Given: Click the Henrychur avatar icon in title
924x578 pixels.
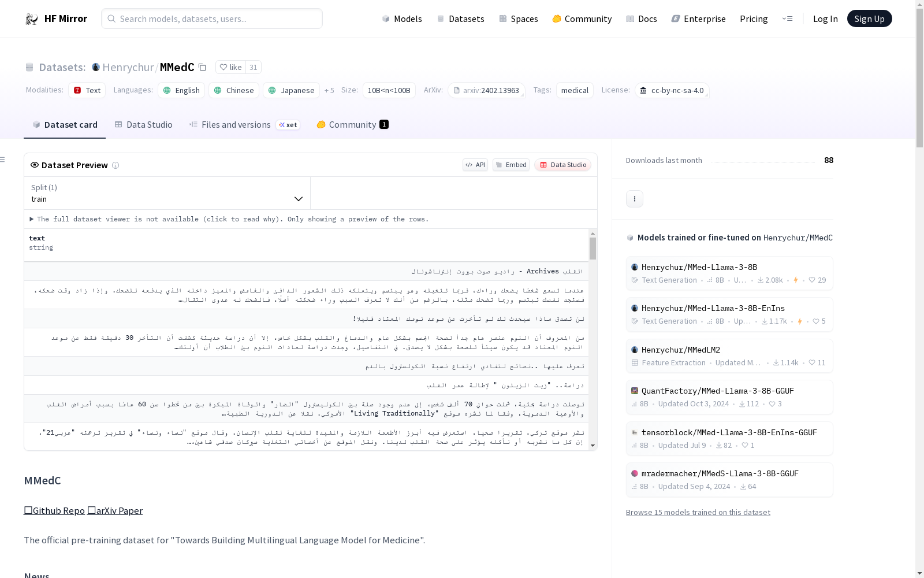Looking at the screenshot, I should coord(96,67).
